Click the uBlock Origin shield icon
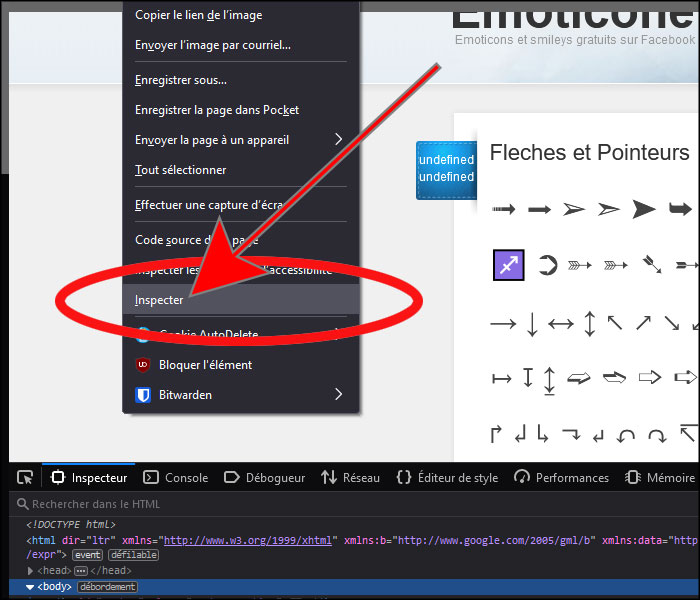Screen dimensions: 700x600 click(x=142, y=365)
